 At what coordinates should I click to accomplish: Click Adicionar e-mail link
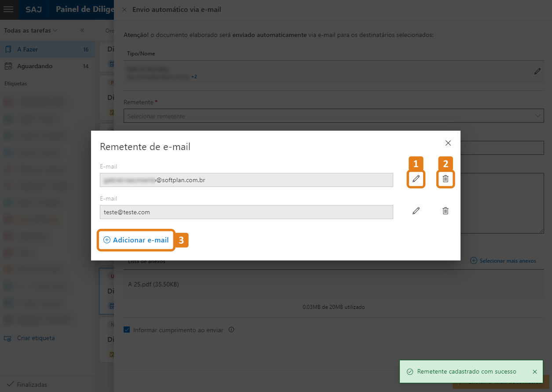pyautogui.click(x=136, y=240)
